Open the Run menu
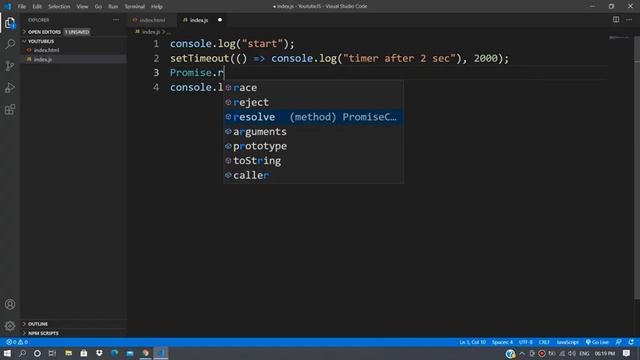This screenshot has width=640, height=360. pyautogui.click(x=113, y=7)
